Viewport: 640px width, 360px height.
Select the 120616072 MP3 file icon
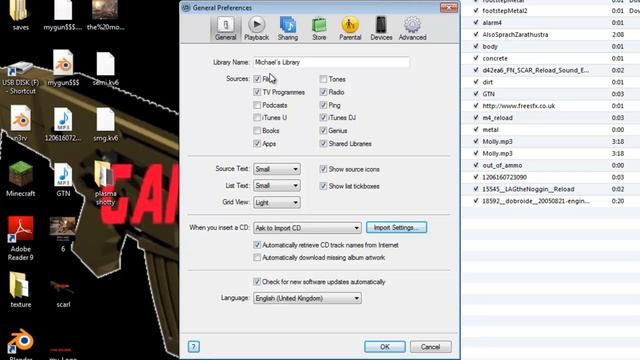click(x=63, y=124)
